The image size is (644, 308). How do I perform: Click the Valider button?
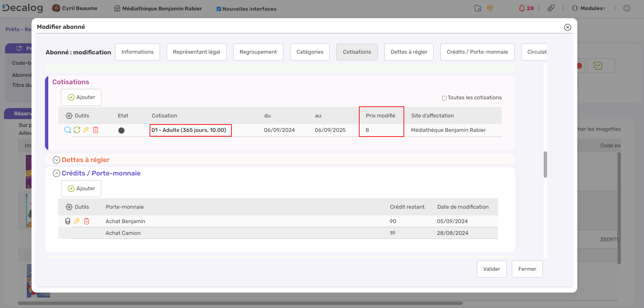[491, 269]
